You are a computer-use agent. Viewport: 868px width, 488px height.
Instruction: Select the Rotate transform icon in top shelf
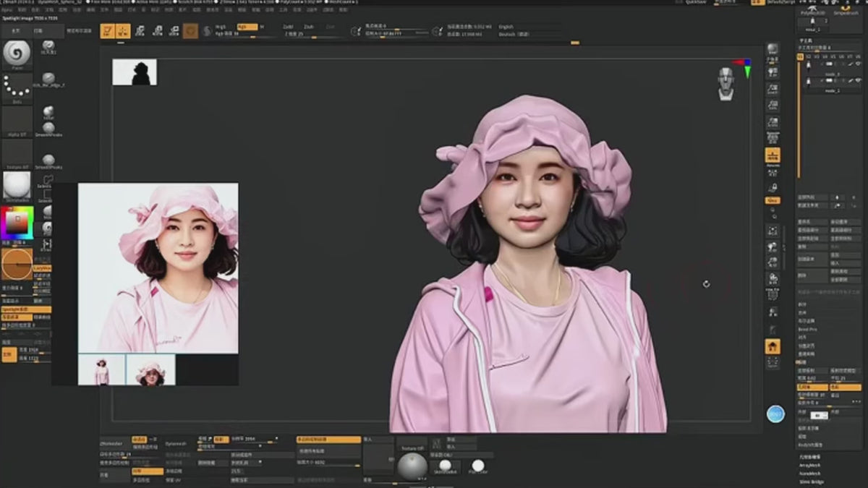pos(174,30)
